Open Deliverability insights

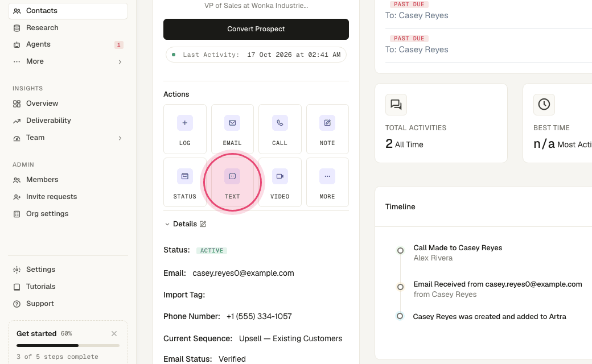click(x=68, y=121)
